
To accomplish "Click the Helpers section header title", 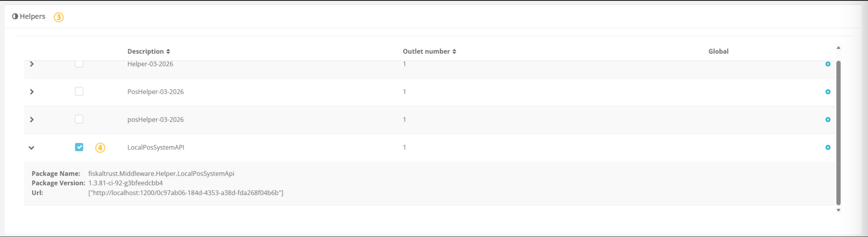I will (x=32, y=16).
